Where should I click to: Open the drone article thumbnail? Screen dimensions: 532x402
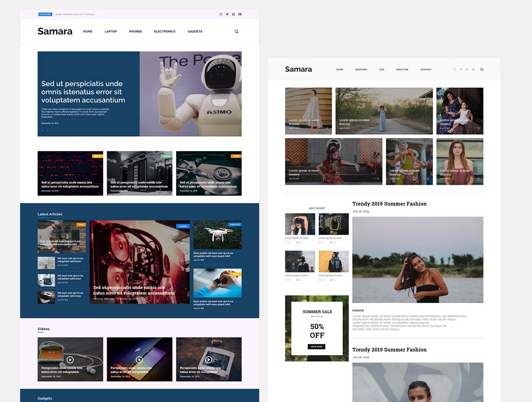217,235
